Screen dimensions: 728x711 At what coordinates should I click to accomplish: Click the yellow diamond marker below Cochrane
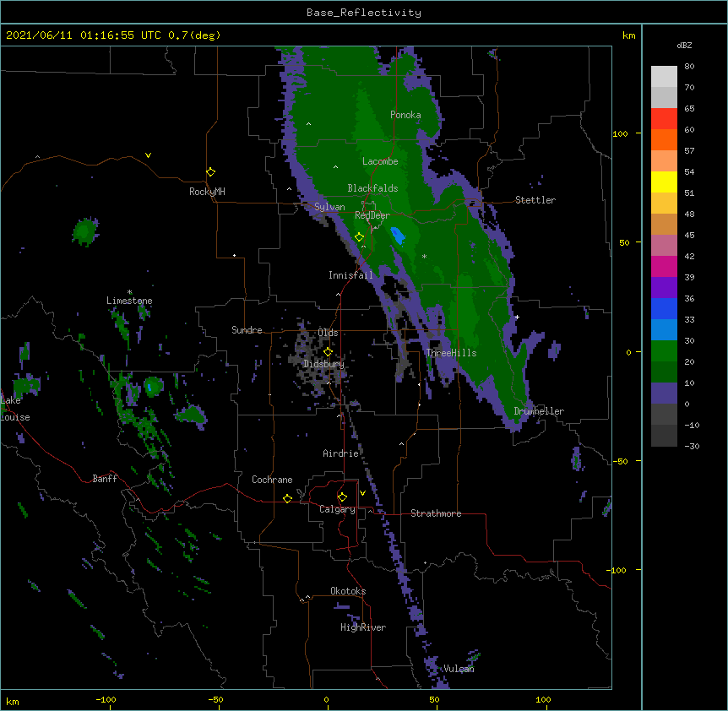coord(287,498)
